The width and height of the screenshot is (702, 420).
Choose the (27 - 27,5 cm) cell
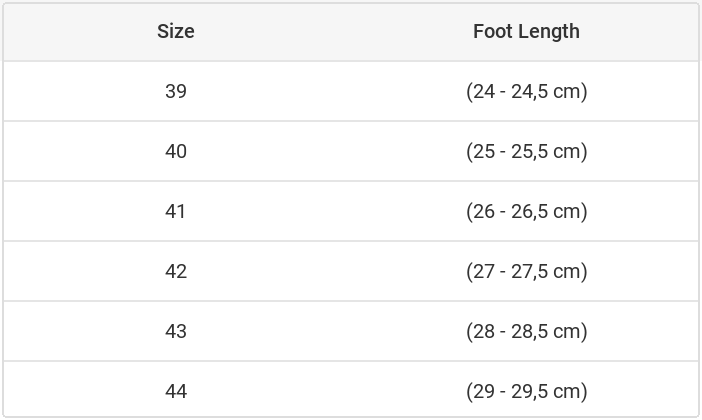pos(526,271)
